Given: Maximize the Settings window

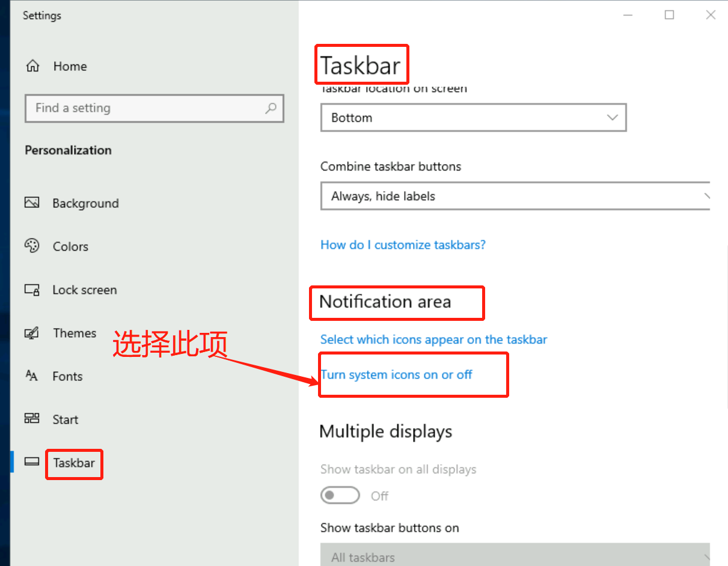Looking at the screenshot, I should [x=669, y=15].
